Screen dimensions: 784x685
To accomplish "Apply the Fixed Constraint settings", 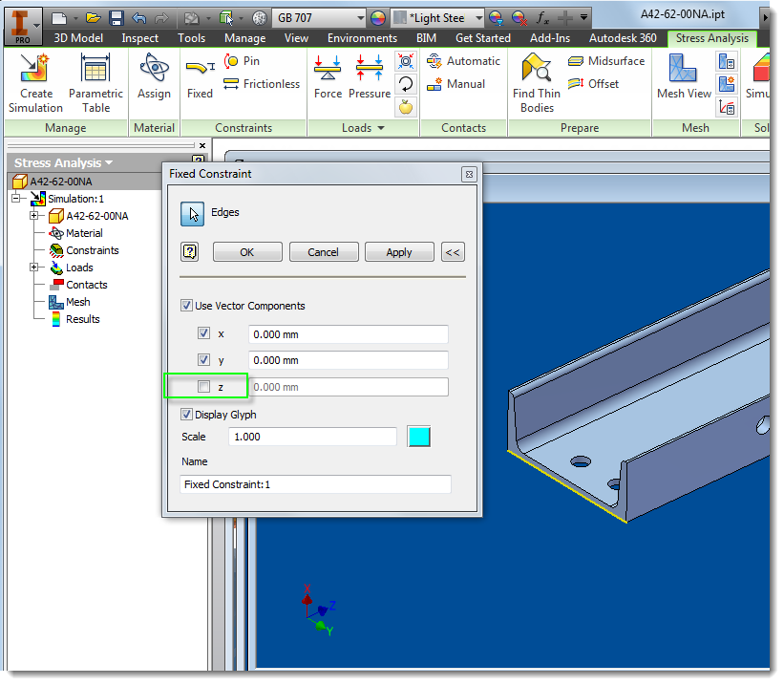I will point(399,251).
